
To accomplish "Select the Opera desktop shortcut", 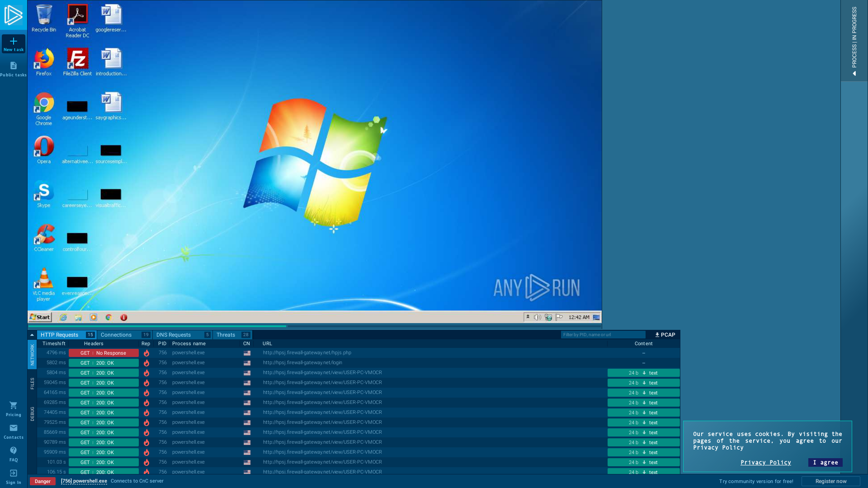I will [44, 150].
